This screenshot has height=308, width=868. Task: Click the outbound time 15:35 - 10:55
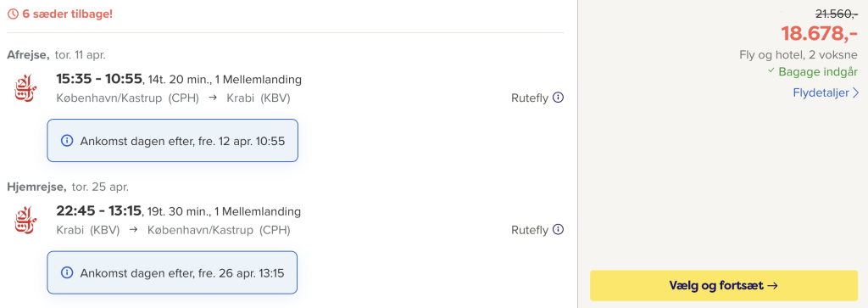pyautogui.click(x=99, y=79)
